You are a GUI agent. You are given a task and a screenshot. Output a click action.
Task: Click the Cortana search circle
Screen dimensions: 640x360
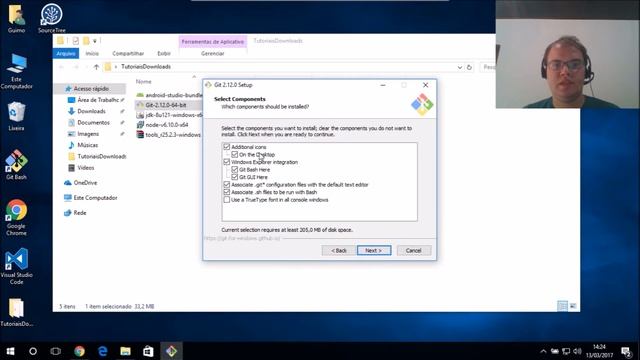33,351
